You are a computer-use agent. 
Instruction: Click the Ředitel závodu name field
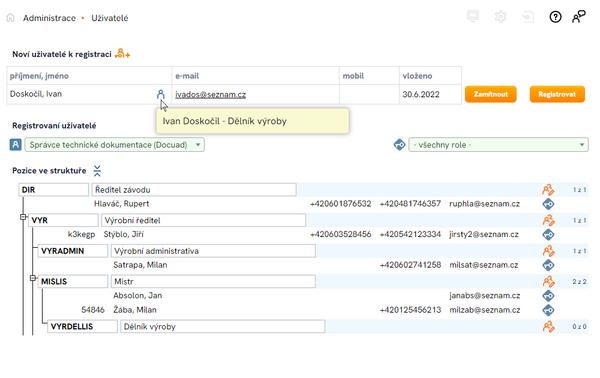194,190
